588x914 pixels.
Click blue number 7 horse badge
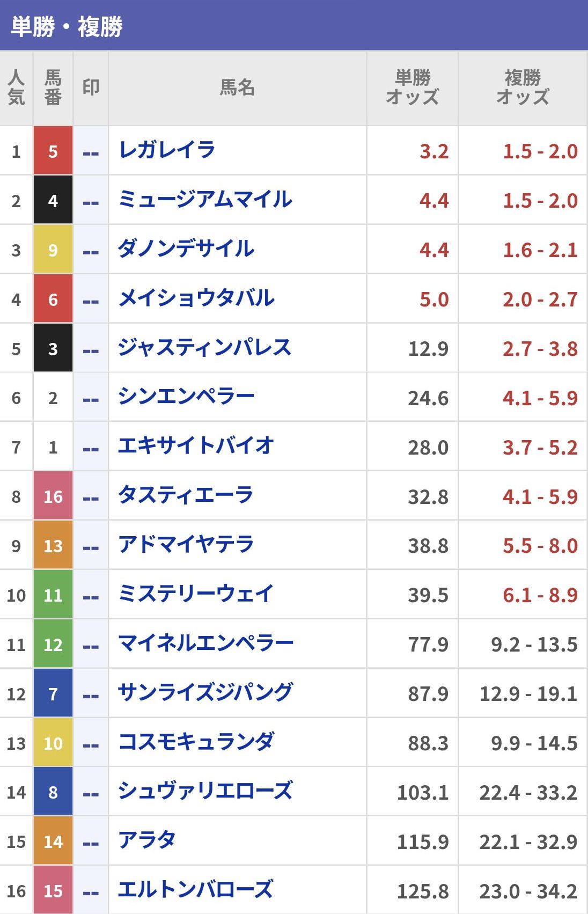pos(53,693)
